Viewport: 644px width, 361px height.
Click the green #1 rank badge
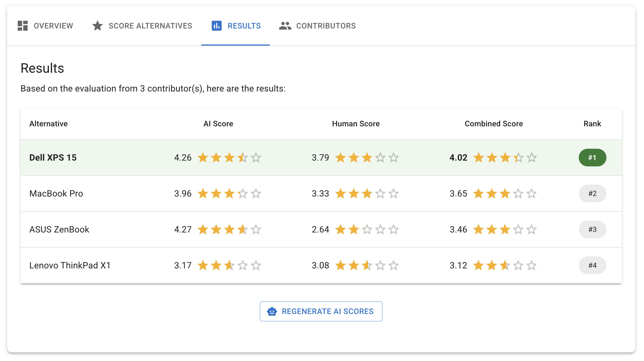(592, 157)
